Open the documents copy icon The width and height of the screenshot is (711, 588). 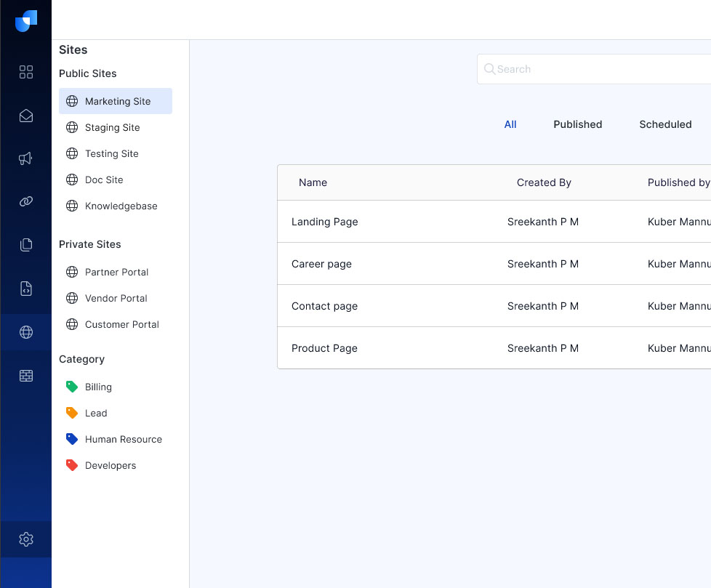[x=26, y=245]
